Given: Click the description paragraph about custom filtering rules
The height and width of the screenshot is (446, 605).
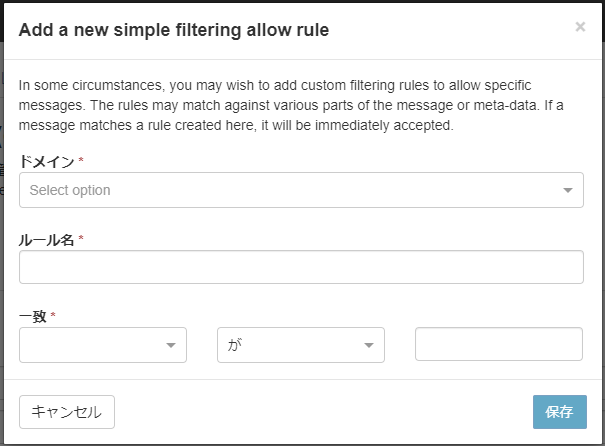Looking at the screenshot, I should [291, 105].
